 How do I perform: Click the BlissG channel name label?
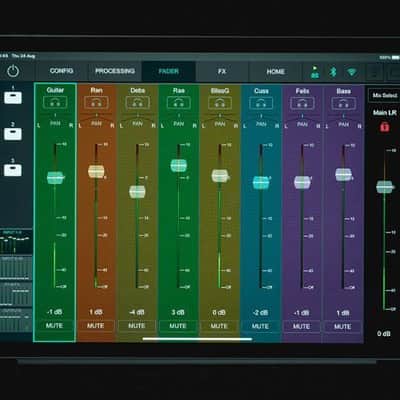point(220,91)
